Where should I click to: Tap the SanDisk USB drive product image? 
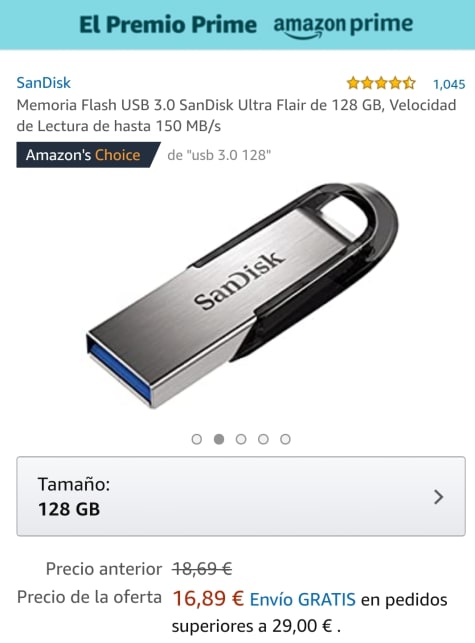click(x=242, y=295)
